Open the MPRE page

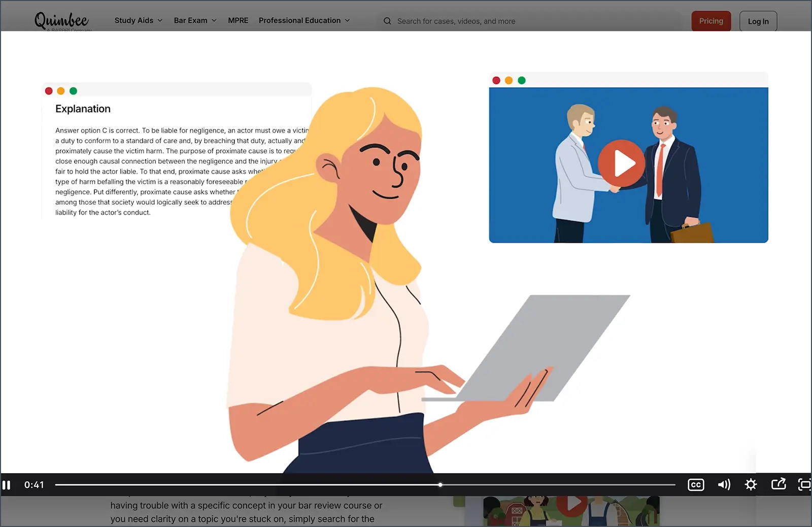238,20
